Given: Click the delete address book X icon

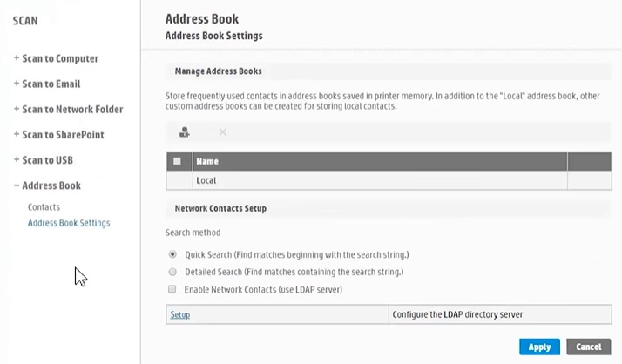Looking at the screenshot, I should (x=223, y=132).
